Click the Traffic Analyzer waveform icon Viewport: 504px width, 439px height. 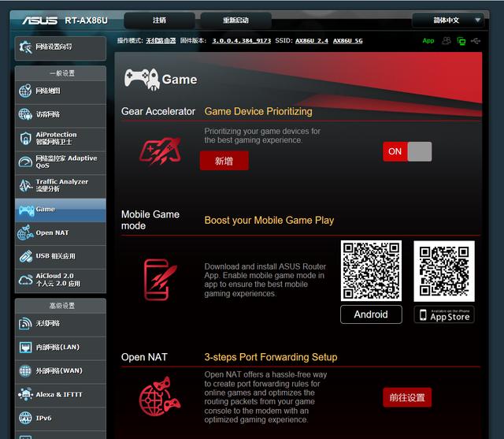point(25,185)
